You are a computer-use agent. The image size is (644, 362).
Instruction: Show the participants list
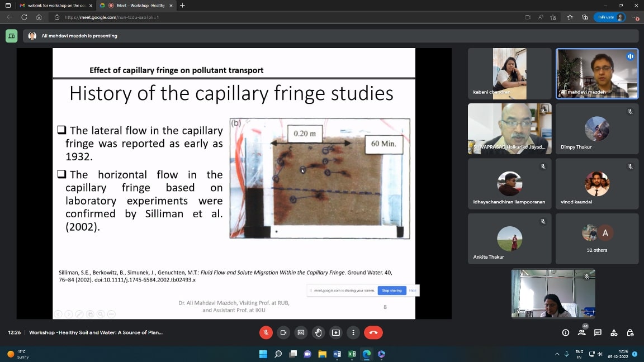tap(581, 332)
